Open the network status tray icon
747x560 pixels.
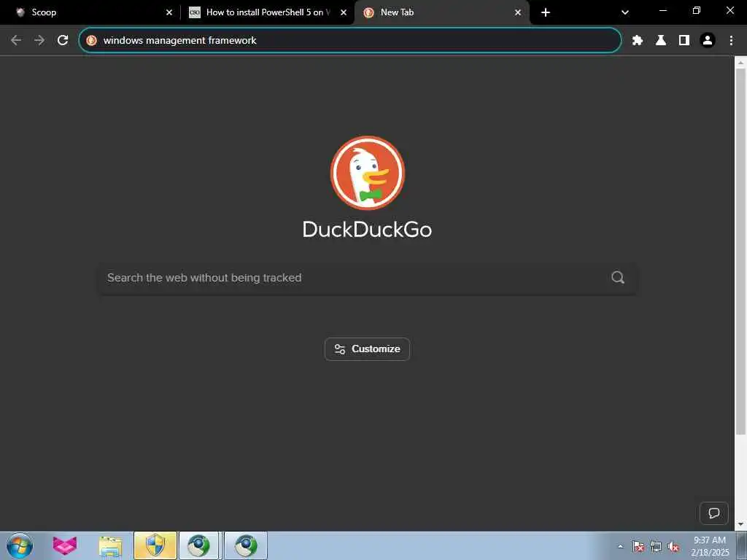click(x=656, y=546)
